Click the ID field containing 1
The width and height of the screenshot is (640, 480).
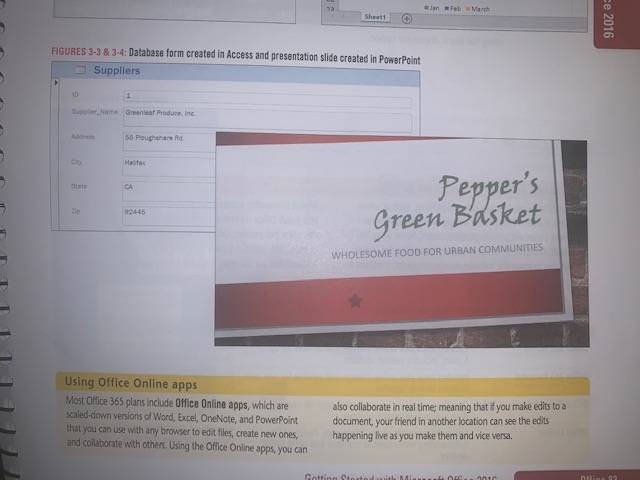(267, 99)
